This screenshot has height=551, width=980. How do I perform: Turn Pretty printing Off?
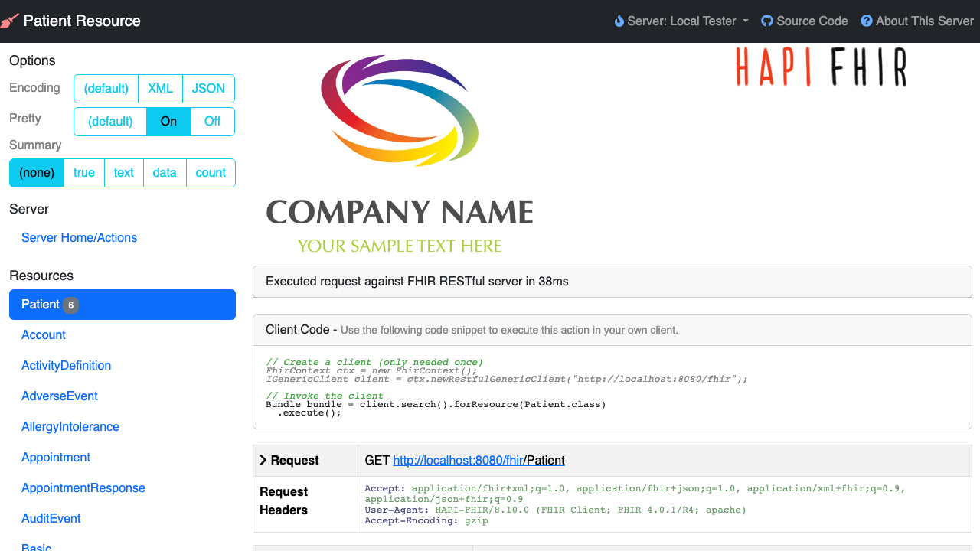tap(212, 122)
